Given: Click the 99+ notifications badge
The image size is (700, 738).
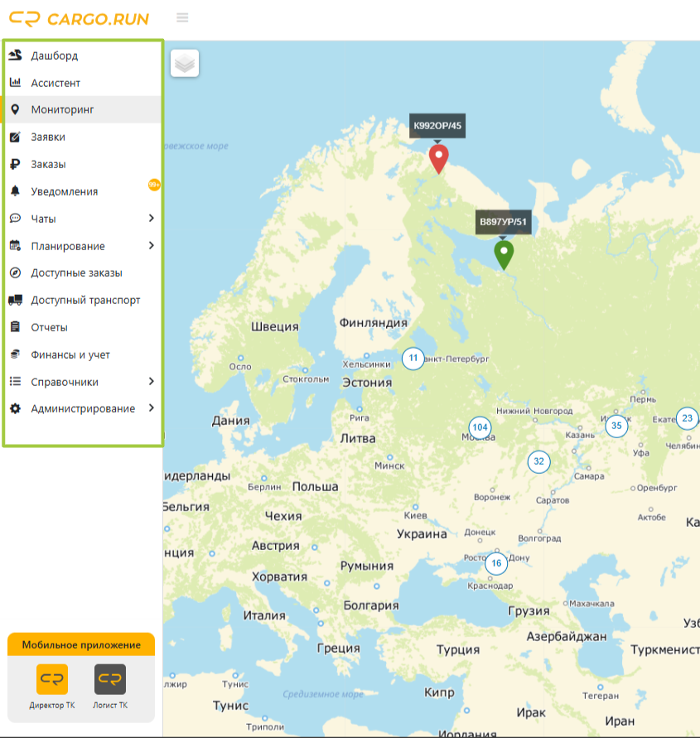Looking at the screenshot, I should [154, 185].
